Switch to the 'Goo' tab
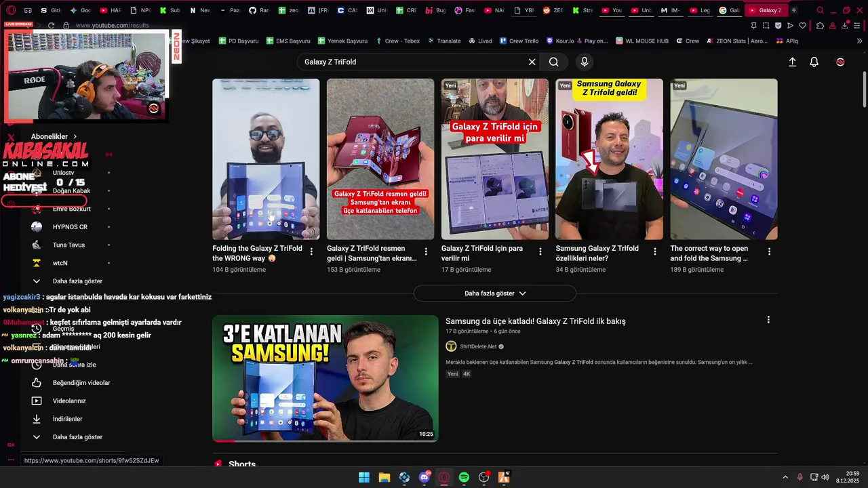The height and width of the screenshot is (488, 868). pos(80,10)
